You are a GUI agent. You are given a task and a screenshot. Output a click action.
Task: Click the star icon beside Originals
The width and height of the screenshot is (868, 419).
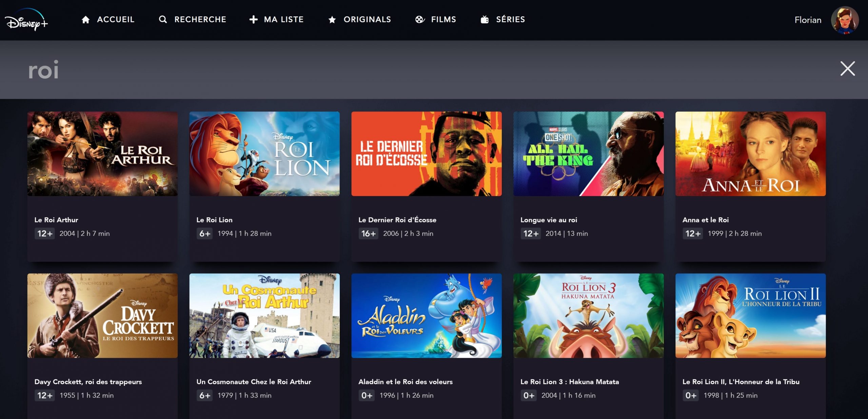coord(332,20)
